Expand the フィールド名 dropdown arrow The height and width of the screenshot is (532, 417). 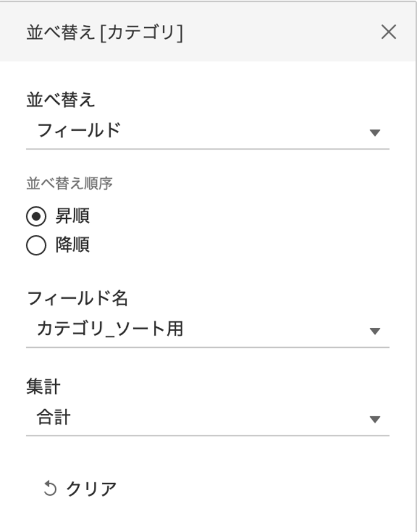[375, 331]
